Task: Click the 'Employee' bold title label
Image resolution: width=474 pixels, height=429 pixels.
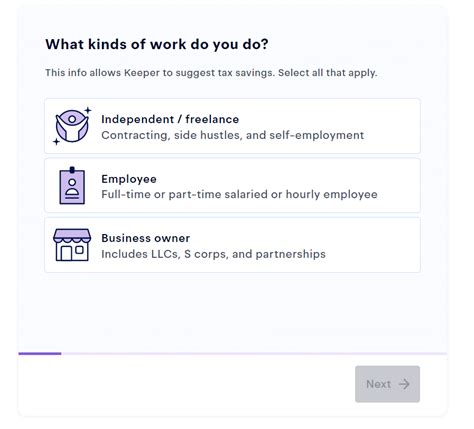Action: pos(129,179)
